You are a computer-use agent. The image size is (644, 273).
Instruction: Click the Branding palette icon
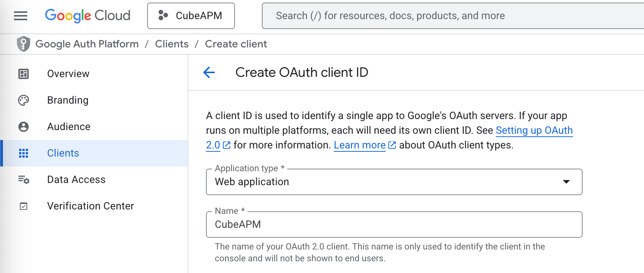coord(24,100)
